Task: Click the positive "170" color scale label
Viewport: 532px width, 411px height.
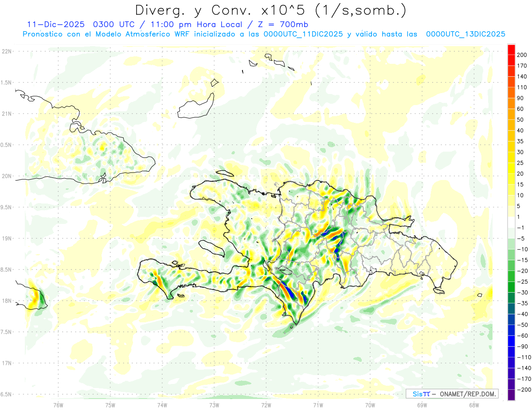Action: [522, 66]
